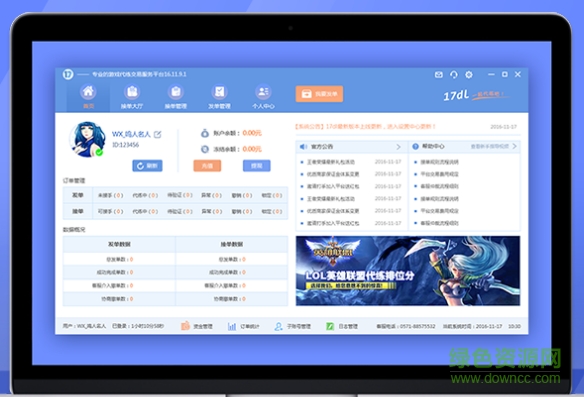
Task: Select 代练中 (0) in 发单 row
Action: pyautogui.click(x=145, y=195)
